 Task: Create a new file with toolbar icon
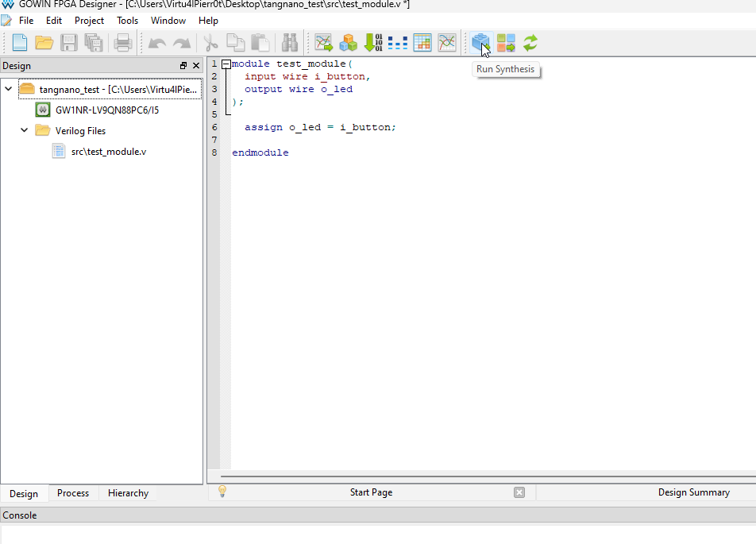pyautogui.click(x=19, y=42)
